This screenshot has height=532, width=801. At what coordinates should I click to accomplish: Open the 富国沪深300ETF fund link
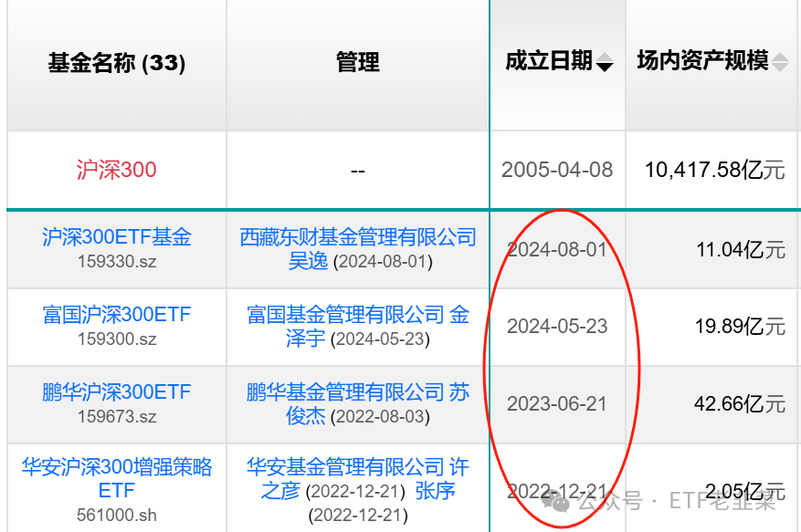116,314
